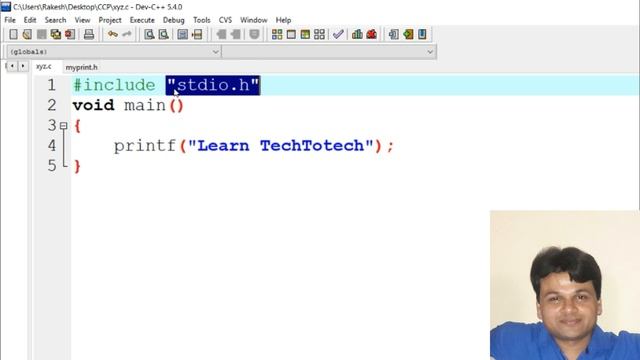Click line number 1 in the gutter
This screenshot has height=360, width=640.
51,85
